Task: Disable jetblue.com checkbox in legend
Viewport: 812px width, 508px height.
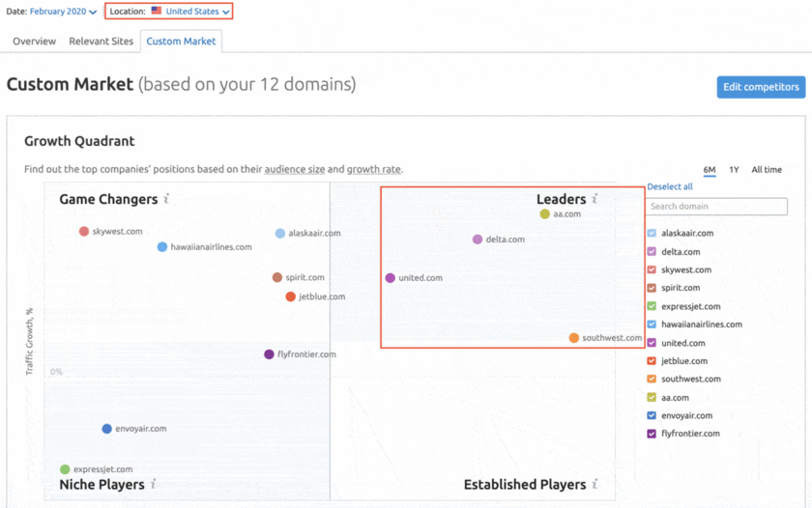Action: [652, 361]
